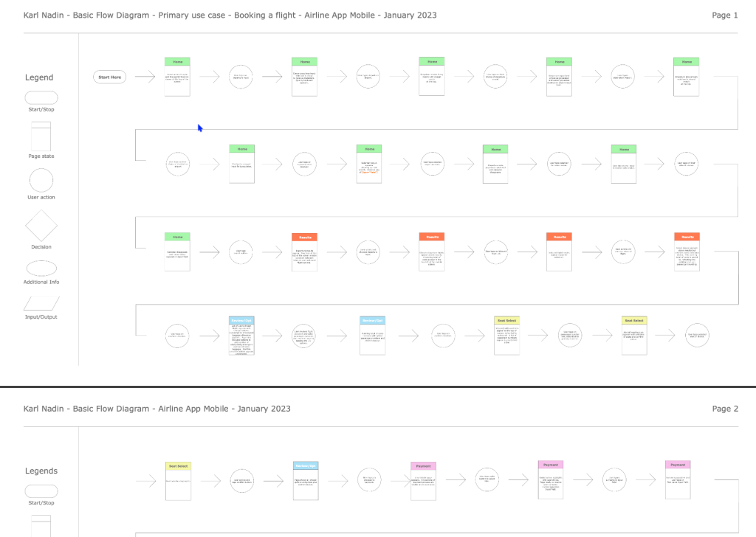The image size is (756, 537).
Task: Click the Additional Info ellipse in legend
Action: pyautogui.click(x=41, y=268)
